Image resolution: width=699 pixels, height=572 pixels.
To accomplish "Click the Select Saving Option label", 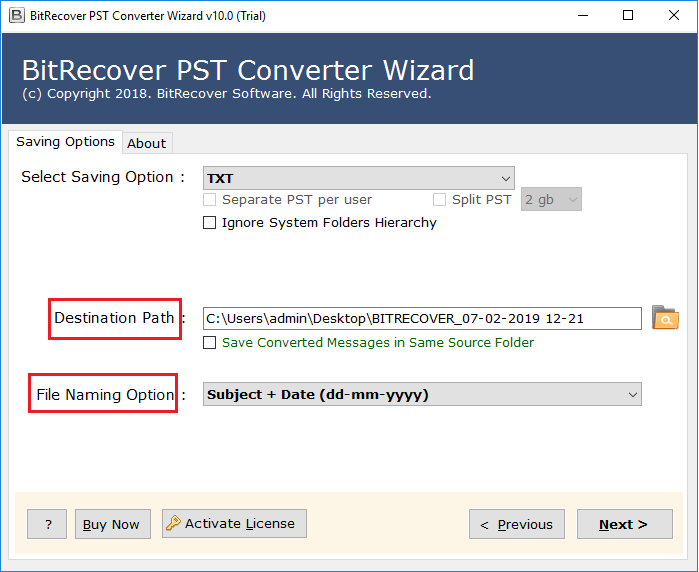I will pyautogui.click(x=103, y=177).
